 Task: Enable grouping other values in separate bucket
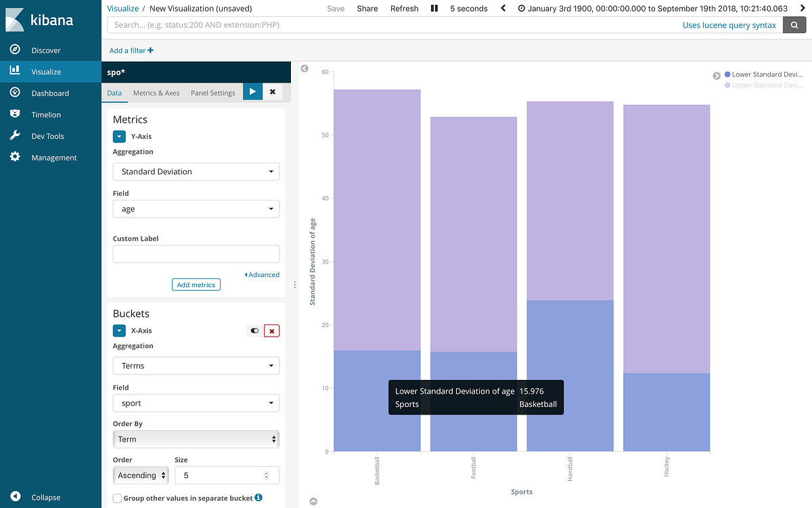click(117, 497)
